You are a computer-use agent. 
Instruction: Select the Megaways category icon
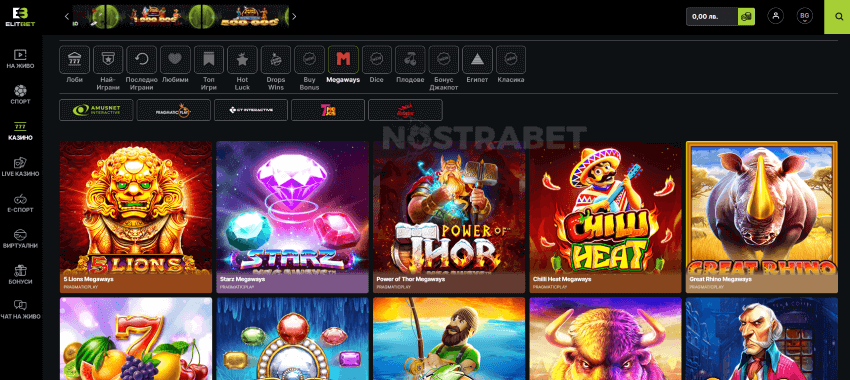[x=343, y=60]
